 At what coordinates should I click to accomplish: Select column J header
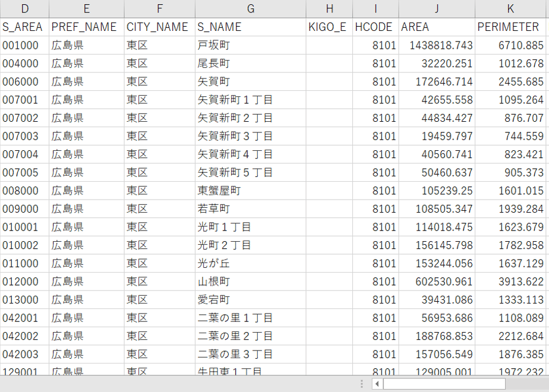coord(437,9)
